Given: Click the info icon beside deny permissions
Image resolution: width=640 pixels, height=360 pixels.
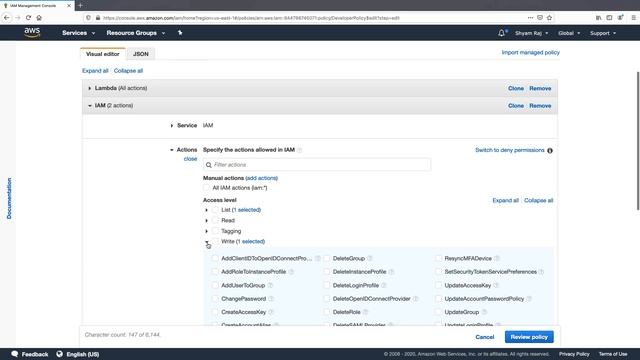Looking at the screenshot, I should click(550, 151).
